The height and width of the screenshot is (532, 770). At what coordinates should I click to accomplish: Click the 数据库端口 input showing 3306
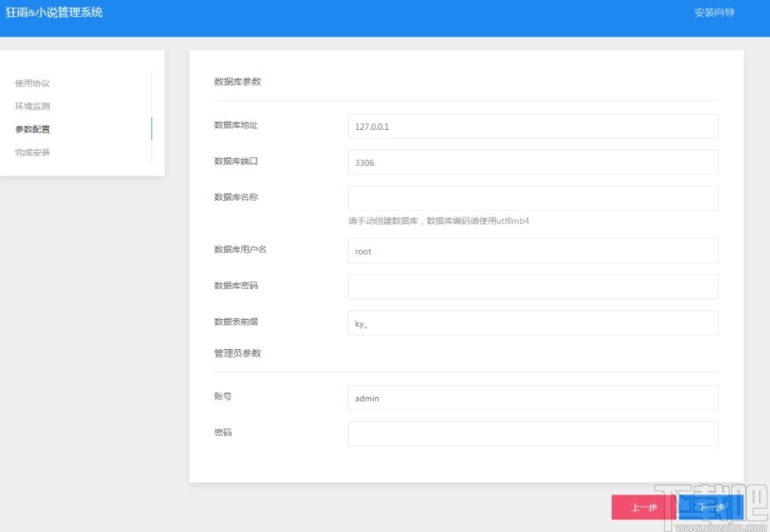click(x=532, y=162)
